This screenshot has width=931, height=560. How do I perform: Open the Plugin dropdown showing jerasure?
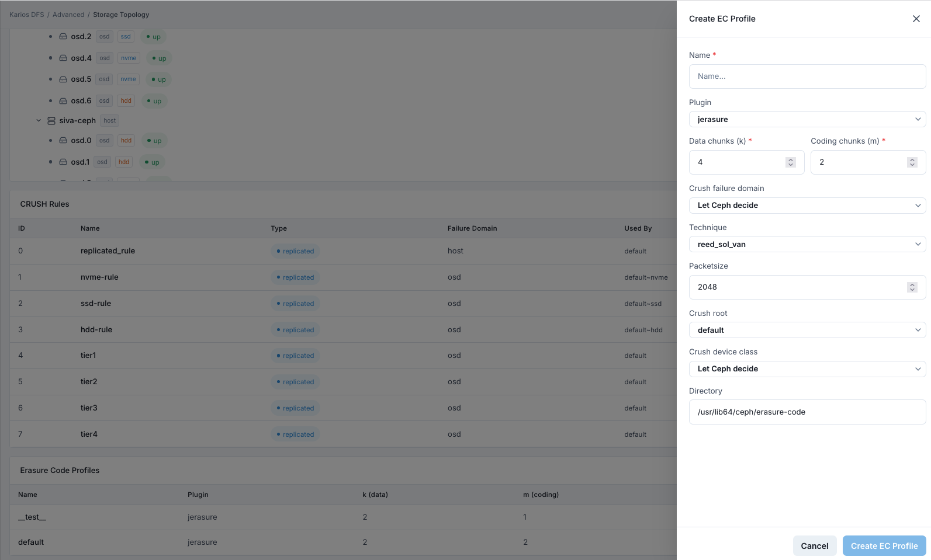point(807,119)
